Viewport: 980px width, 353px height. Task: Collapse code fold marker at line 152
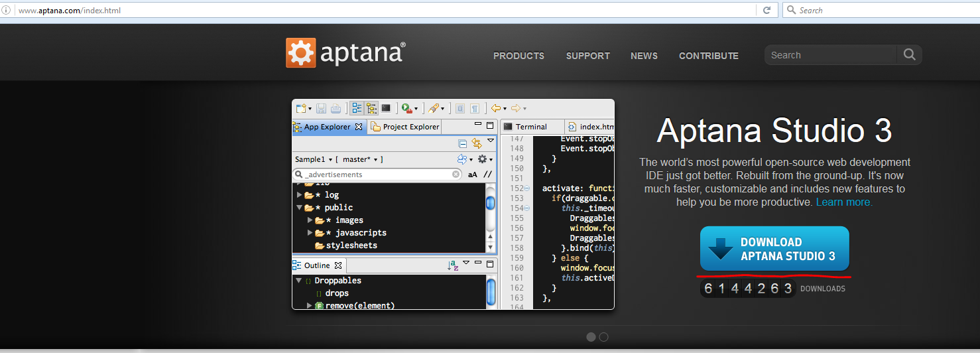click(x=527, y=188)
